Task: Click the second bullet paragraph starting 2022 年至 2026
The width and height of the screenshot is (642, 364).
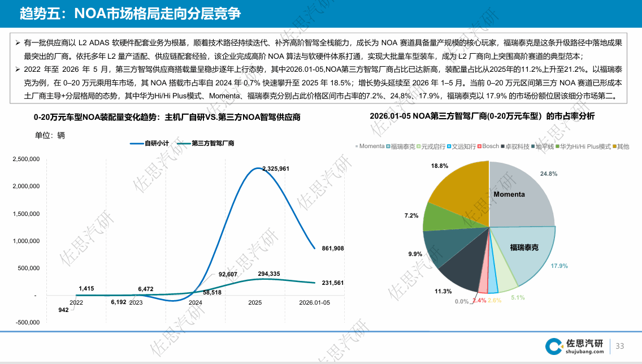Action: [319, 83]
